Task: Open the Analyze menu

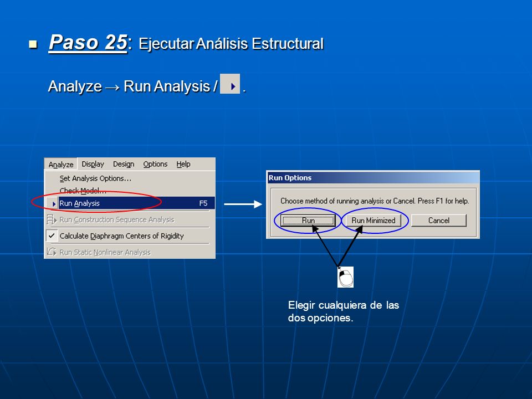Action: click(61, 164)
